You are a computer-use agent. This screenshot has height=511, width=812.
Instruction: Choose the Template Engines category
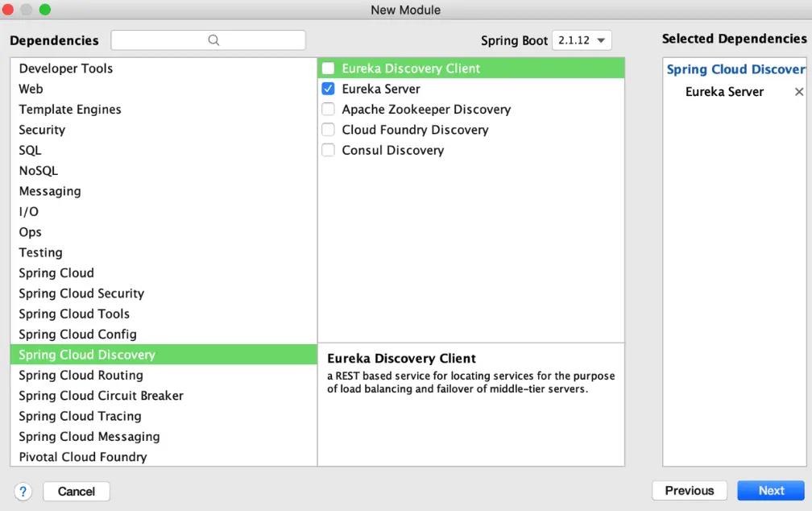click(164, 110)
